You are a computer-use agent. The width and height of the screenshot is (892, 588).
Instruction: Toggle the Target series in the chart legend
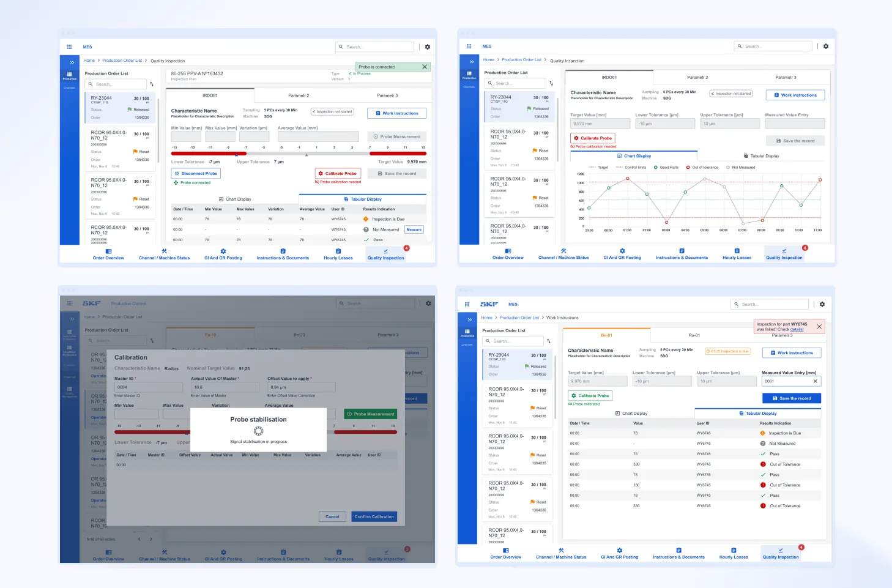coord(598,167)
